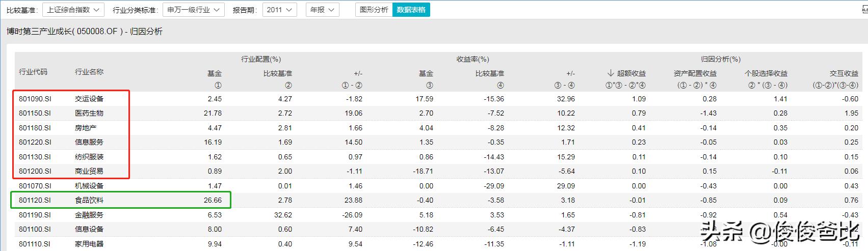Screen dimensions: 868x251
Task: Click 基金 header under 收益率(%)
Action: point(426,73)
